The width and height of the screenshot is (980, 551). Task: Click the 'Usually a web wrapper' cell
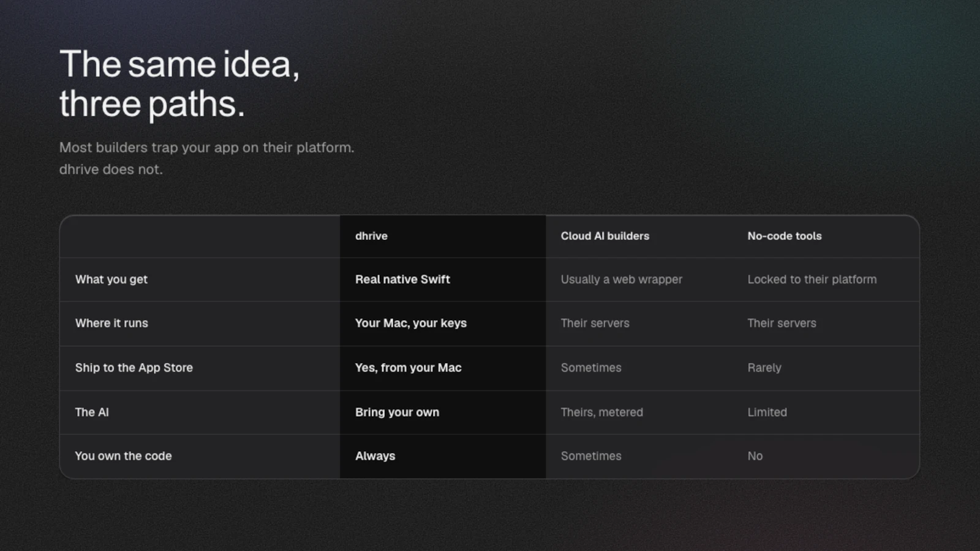pyautogui.click(x=622, y=280)
